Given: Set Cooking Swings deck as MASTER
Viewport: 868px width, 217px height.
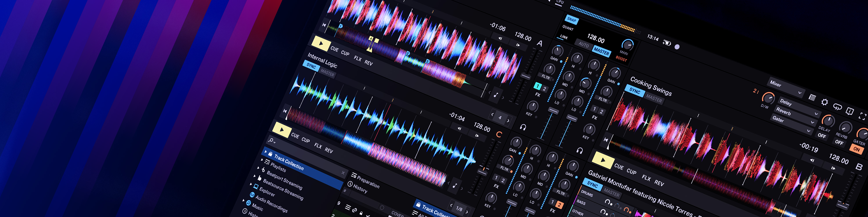Looking at the screenshot, I should pyautogui.click(x=654, y=98).
